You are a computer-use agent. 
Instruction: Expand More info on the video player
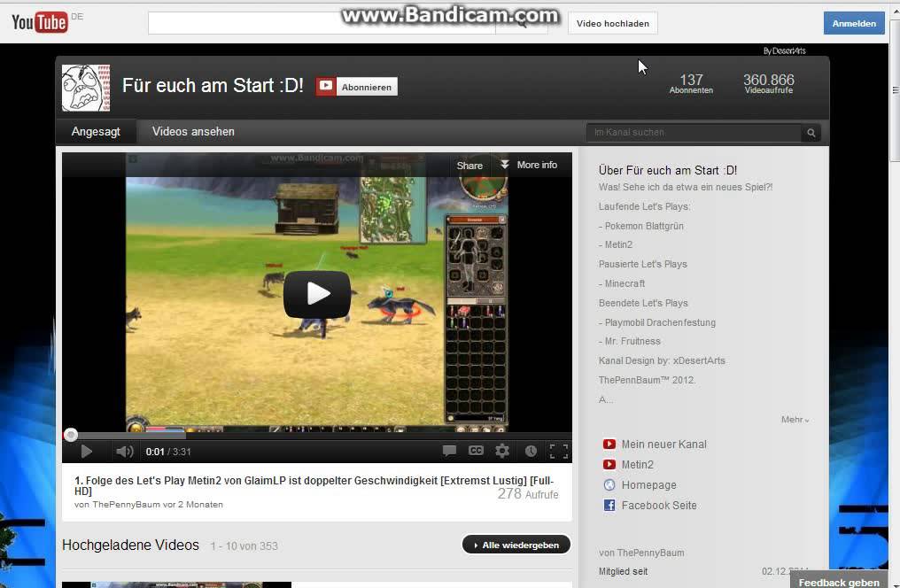pyautogui.click(x=529, y=165)
